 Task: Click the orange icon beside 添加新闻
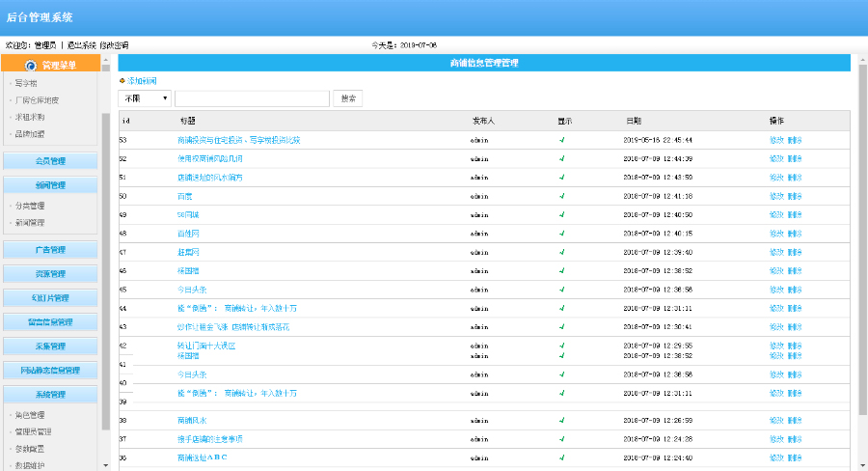(x=122, y=81)
